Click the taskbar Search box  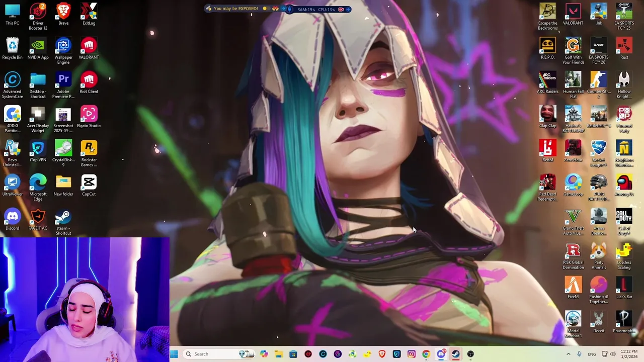(219, 354)
